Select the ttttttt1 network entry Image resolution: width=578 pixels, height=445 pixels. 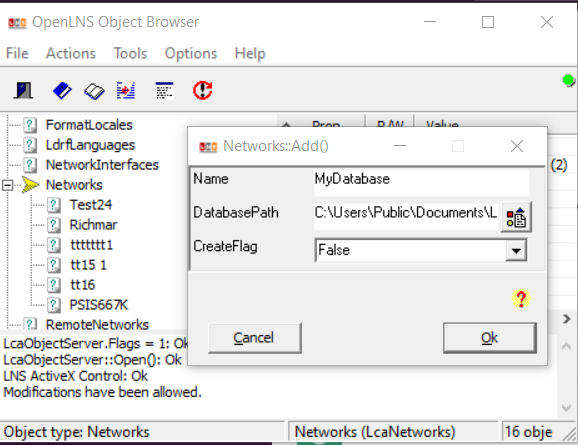(x=91, y=244)
